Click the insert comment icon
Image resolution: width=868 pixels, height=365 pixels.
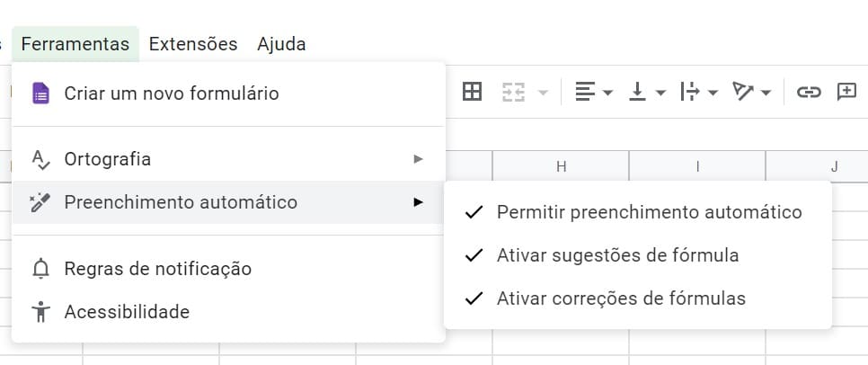(846, 92)
